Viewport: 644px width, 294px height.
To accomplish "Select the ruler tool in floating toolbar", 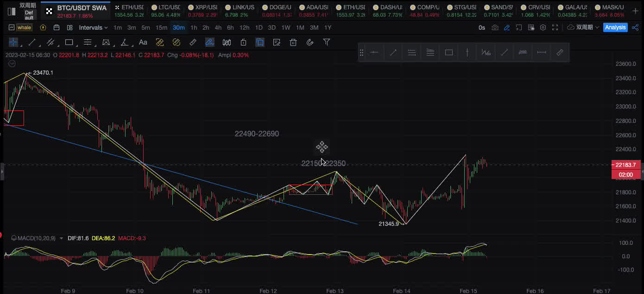I will pos(560,52).
